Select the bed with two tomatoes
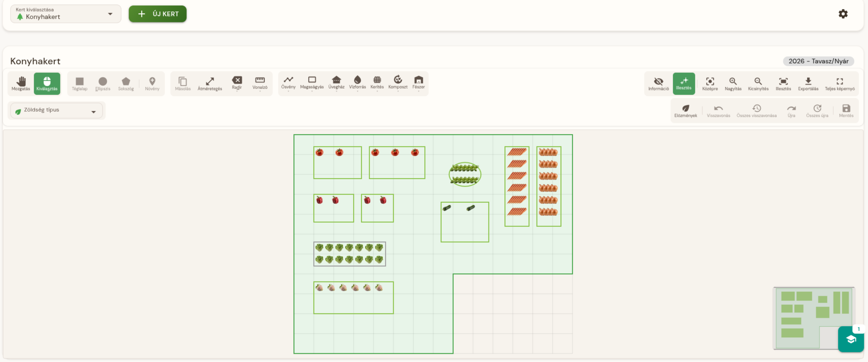Screen dimensions: 868x362 (337, 163)
